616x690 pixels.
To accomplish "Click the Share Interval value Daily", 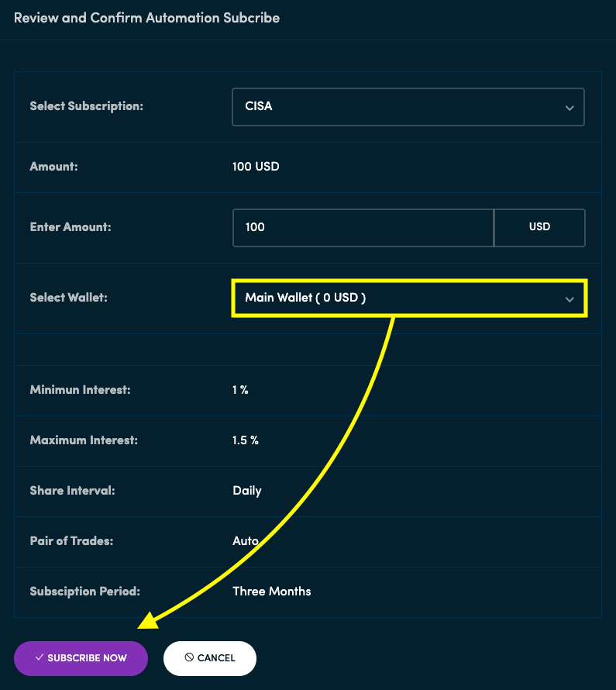I will point(246,490).
